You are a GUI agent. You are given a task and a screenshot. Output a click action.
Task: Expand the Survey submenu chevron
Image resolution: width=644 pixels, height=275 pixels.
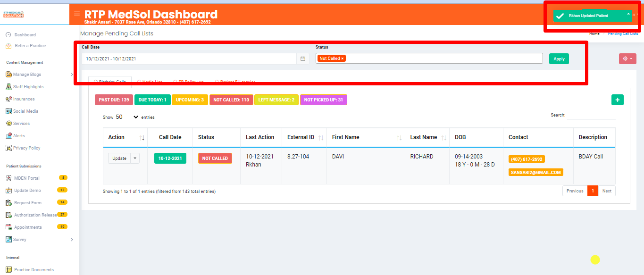point(72,240)
